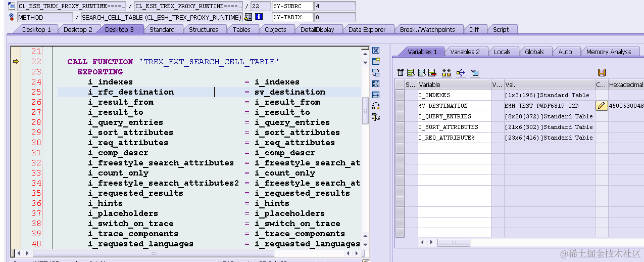
Task: Click the variables table horizontal scrollbar thumb
Action: tap(454, 243)
